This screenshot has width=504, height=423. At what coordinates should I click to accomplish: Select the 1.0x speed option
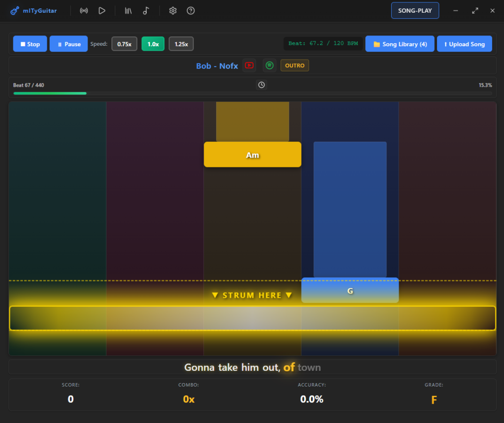point(153,44)
